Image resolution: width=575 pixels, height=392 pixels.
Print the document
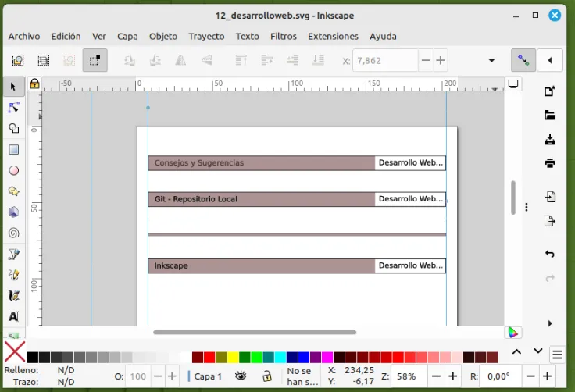pyautogui.click(x=550, y=163)
